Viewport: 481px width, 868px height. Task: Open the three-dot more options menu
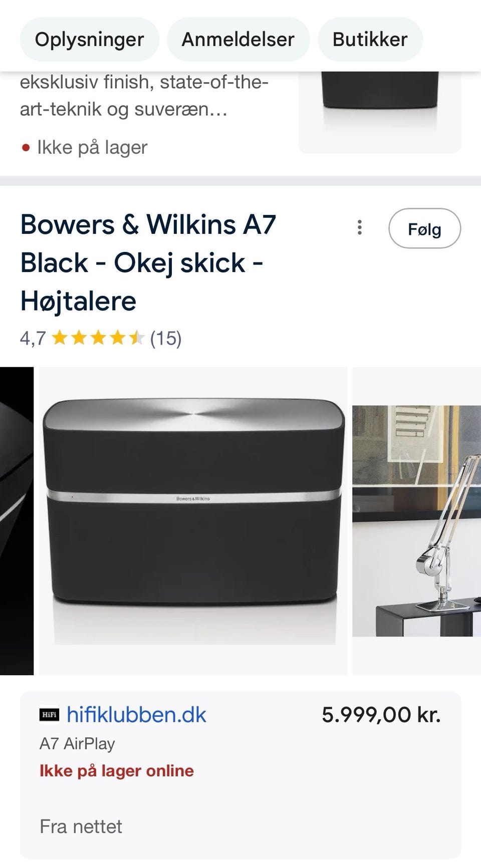pyautogui.click(x=359, y=227)
